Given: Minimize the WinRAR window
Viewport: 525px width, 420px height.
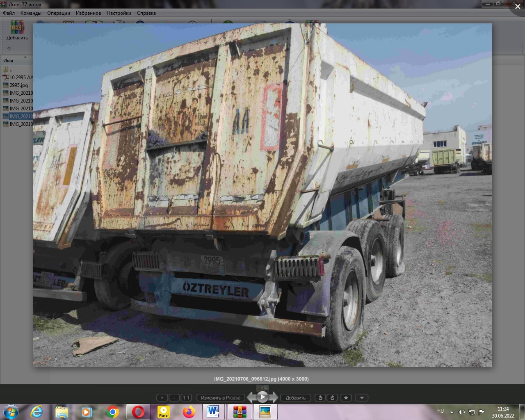Looking at the screenshot, I should click(487, 4).
